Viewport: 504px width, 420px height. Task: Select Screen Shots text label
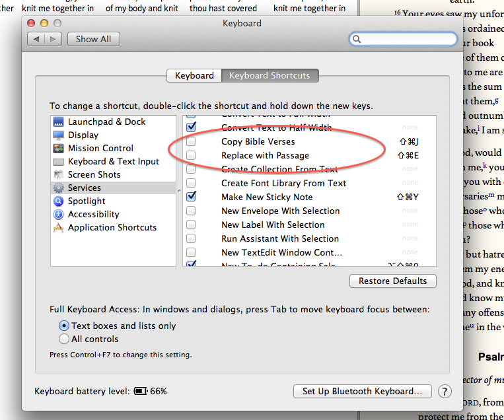[x=94, y=174]
